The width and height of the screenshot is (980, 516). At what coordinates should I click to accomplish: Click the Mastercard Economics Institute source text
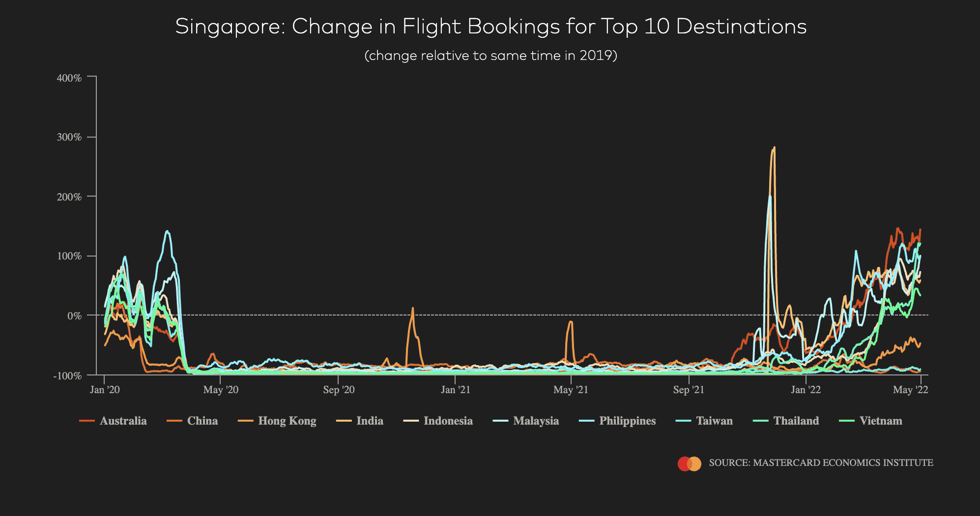point(821,463)
